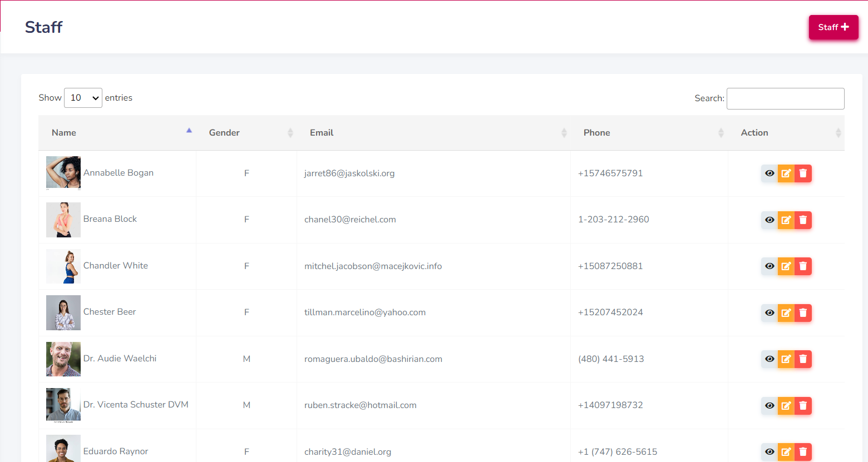Click email charity31@daniel.org
The width and height of the screenshot is (868, 462).
348,452
